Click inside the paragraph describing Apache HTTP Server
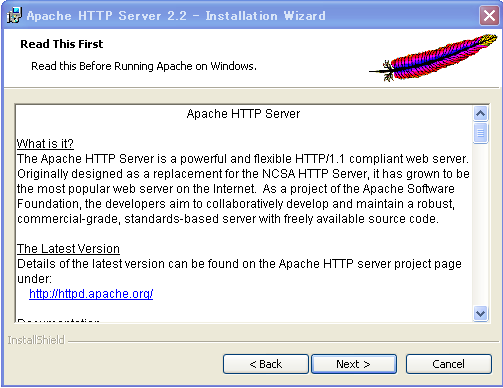 click(x=243, y=189)
